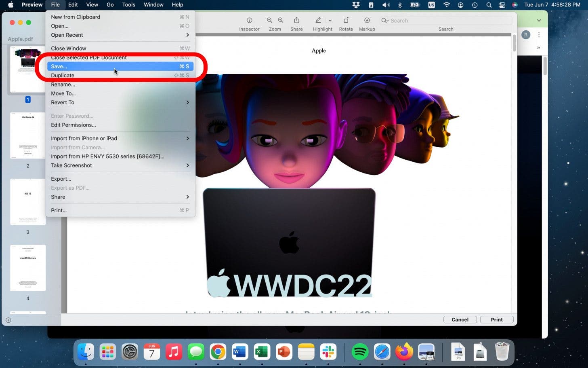Open Microsoft Word from the Dock
The height and width of the screenshot is (368, 588).
point(240,352)
